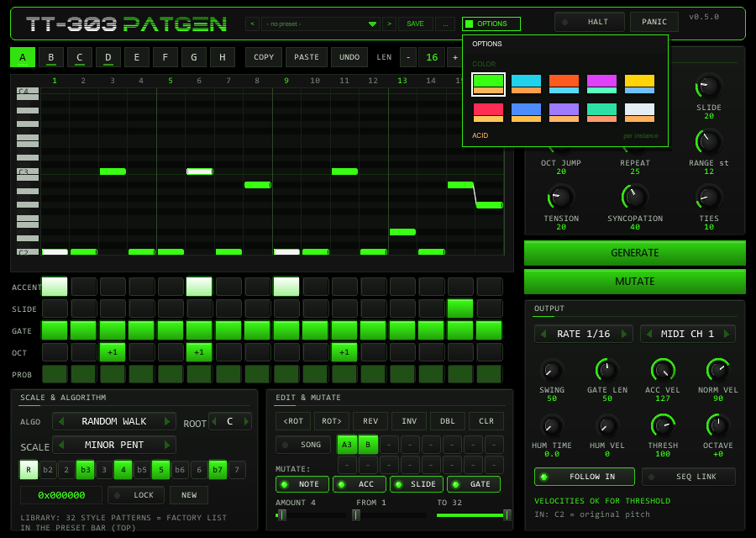Image resolution: width=756 pixels, height=538 pixels.
Task: Click the UNDO button
Action: (349, 57)
